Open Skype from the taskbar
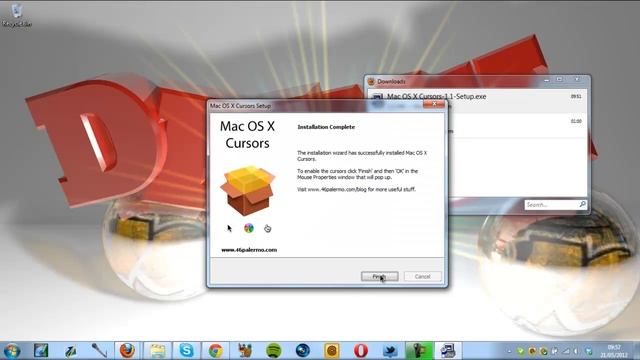The image size is (640, 360). pyautogui.click(x=187, y=351)
